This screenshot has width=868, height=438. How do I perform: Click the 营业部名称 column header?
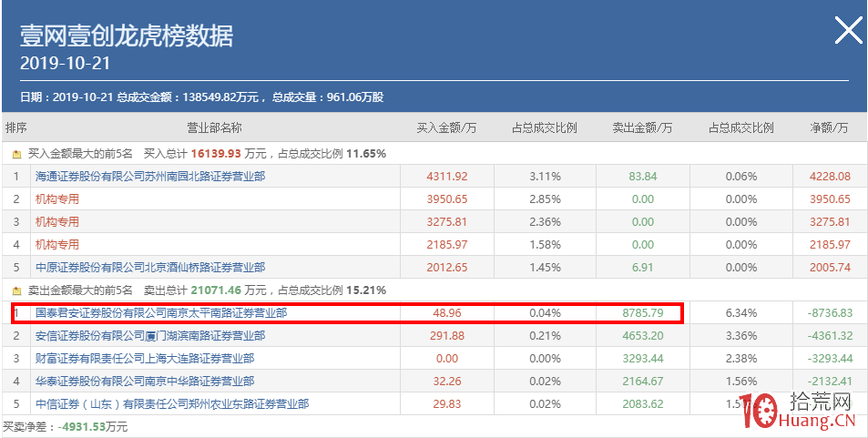[214, 127]
